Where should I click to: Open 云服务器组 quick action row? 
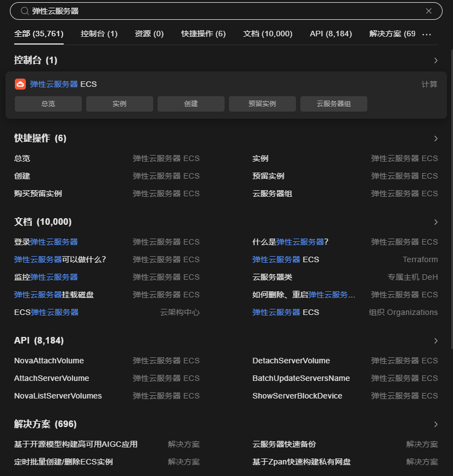pos(345,193)
